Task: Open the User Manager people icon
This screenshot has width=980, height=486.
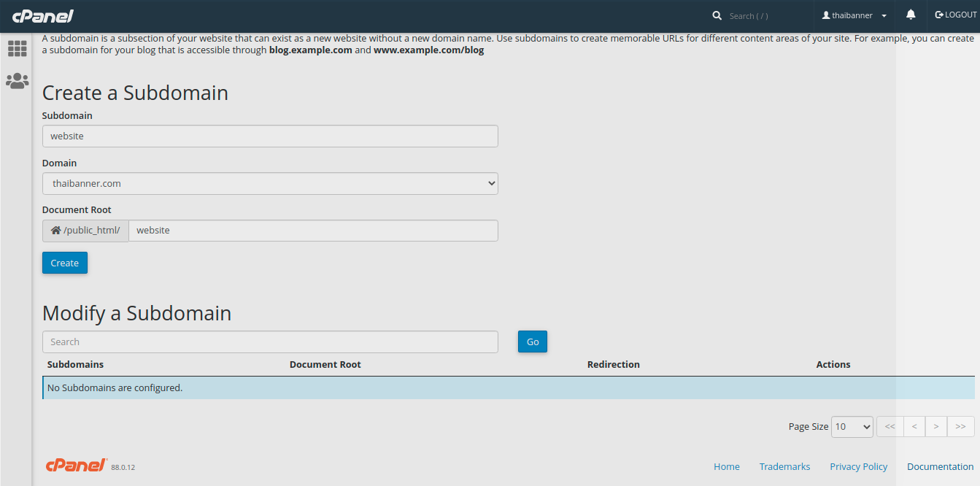Action: coord(17,81)
